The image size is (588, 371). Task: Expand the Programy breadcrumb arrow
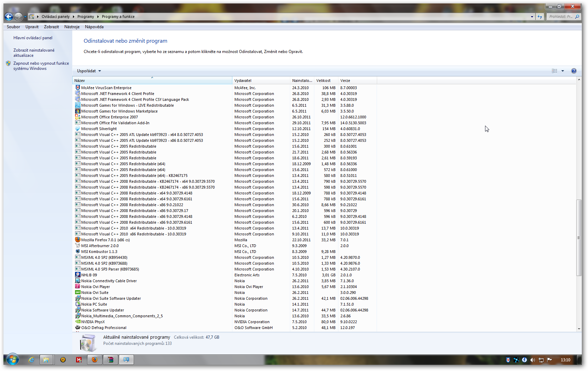click(x=98, y=17)
